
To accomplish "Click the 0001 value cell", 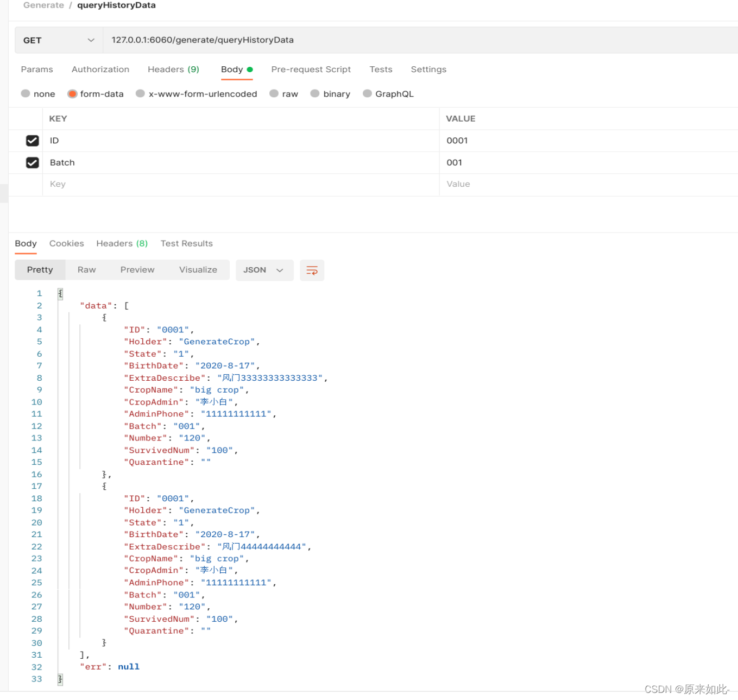I will pyautogui.click(x=589, y=141).
